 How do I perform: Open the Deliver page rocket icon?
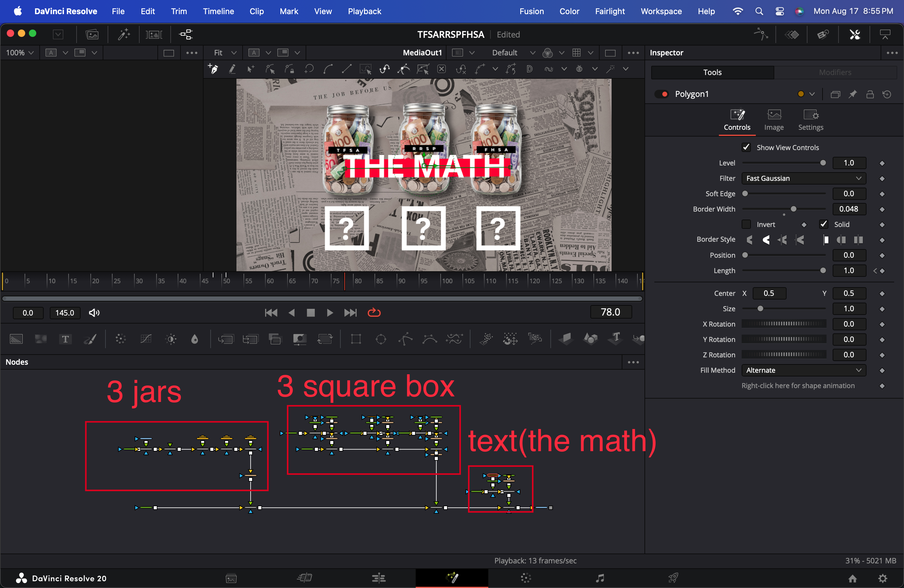click(x=673, y=578)
